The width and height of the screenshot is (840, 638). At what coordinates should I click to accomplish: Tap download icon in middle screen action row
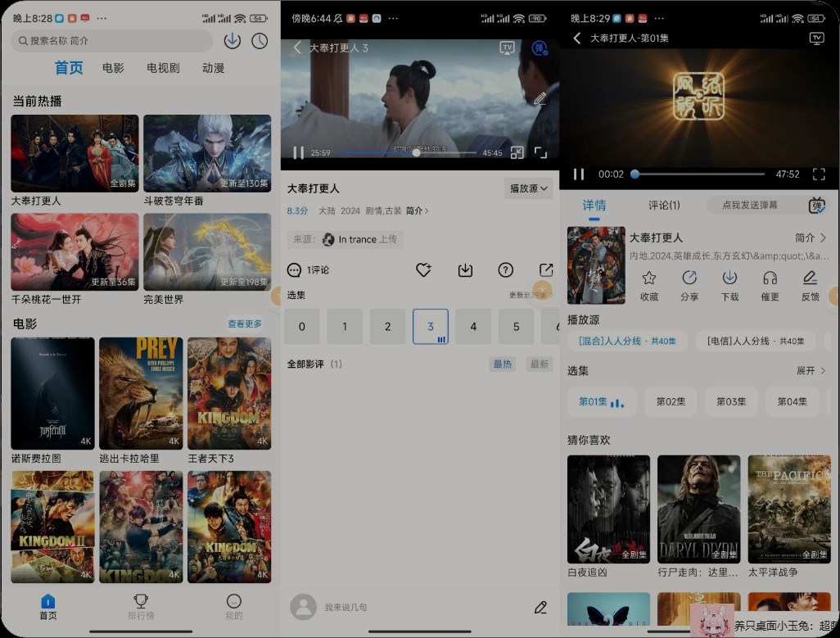(466, 270)
